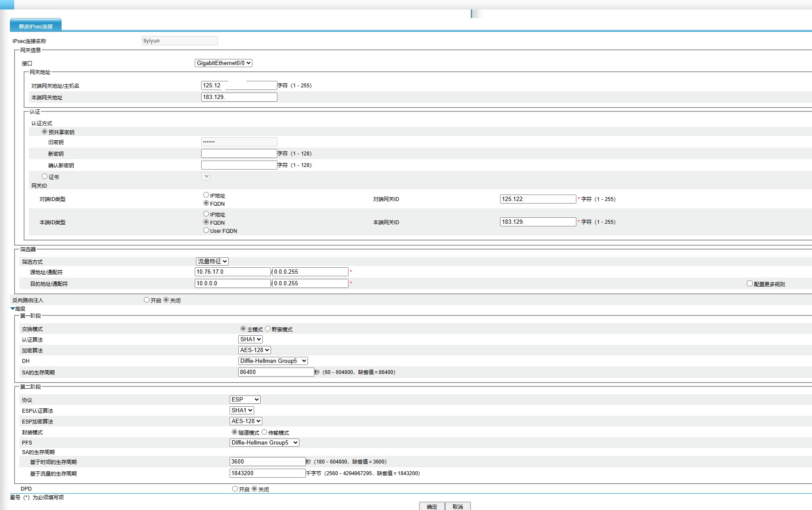
Task: Open the 筛选方式 流量特征 dropdown
Action: click(x=212, y=262)
